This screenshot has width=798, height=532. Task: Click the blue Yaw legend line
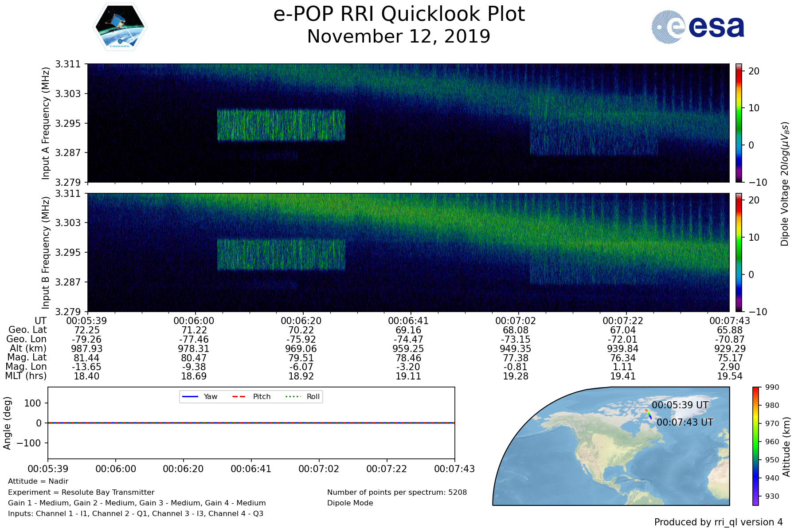tap(190, 397)
